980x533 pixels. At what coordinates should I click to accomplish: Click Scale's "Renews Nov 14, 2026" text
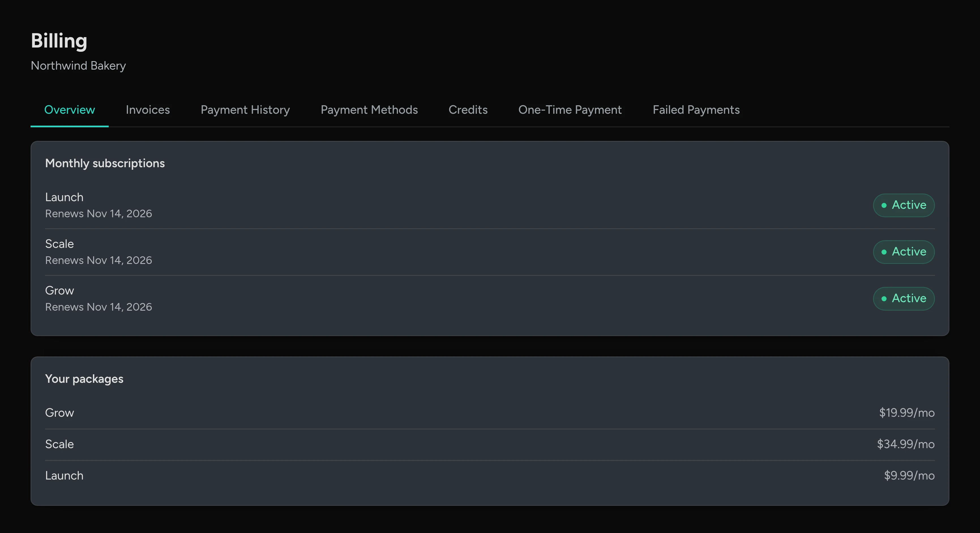coord(99,260)
